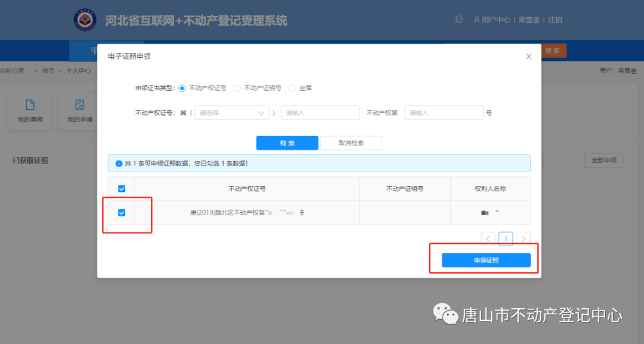Uncheck the 唐(2019)路北区 certificate row
644x344 pixels.
pyautogui.click(x=122, y=212)
